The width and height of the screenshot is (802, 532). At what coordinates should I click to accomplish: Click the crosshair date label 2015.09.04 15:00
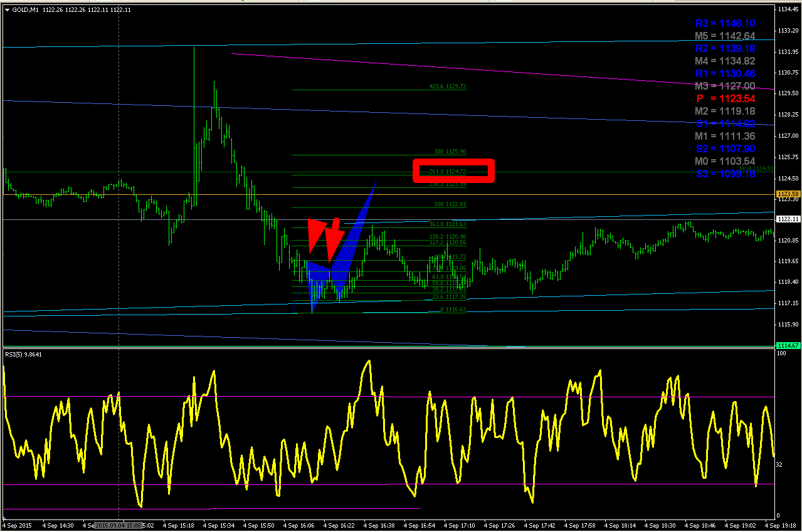[x=119, y=525]
